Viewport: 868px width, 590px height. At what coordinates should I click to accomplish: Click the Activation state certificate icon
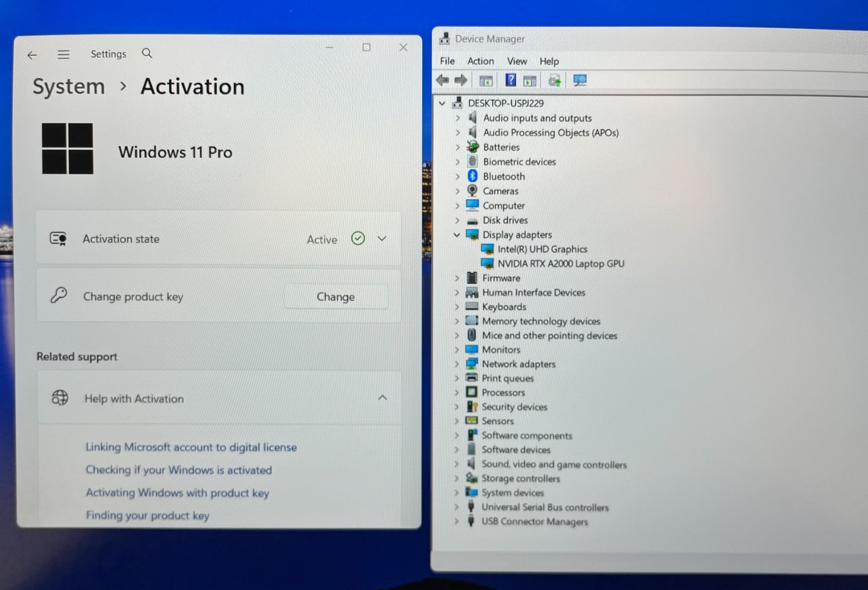pos(59,238)
